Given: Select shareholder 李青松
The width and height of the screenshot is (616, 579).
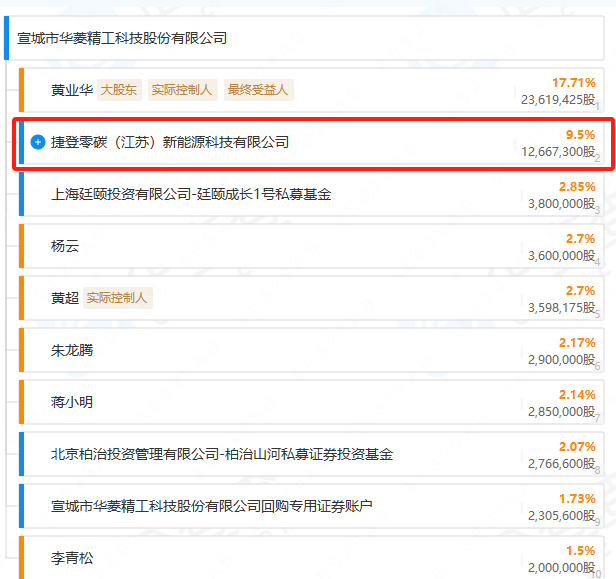Looking at the screenshot, I should [72, 558].
